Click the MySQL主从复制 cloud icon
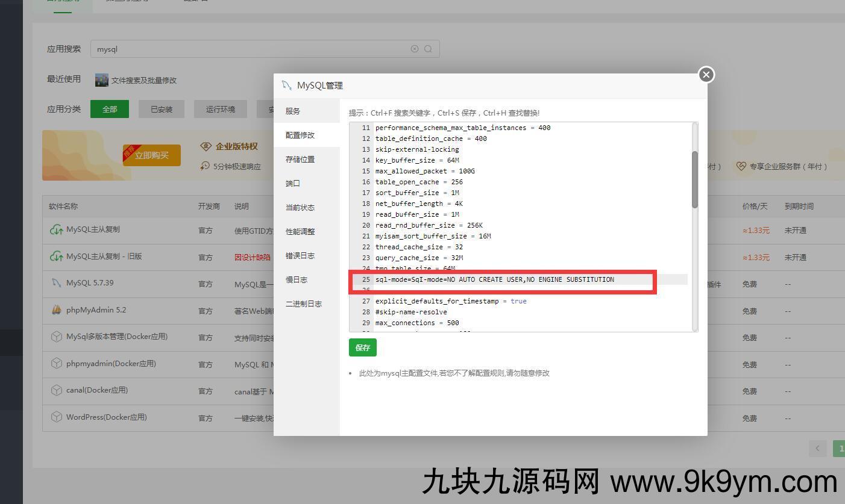The height and width of the screenshot is (504, 845). click(x=56, y=230)
